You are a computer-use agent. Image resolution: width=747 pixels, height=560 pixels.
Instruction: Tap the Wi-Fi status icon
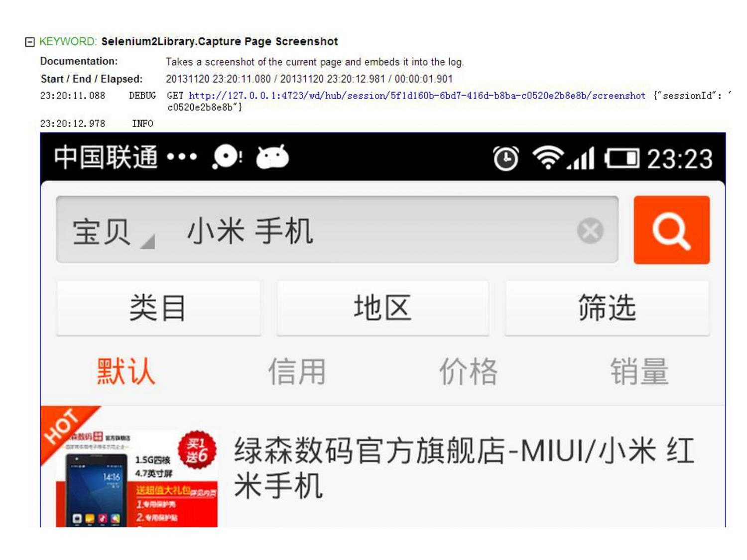point(548,158)
